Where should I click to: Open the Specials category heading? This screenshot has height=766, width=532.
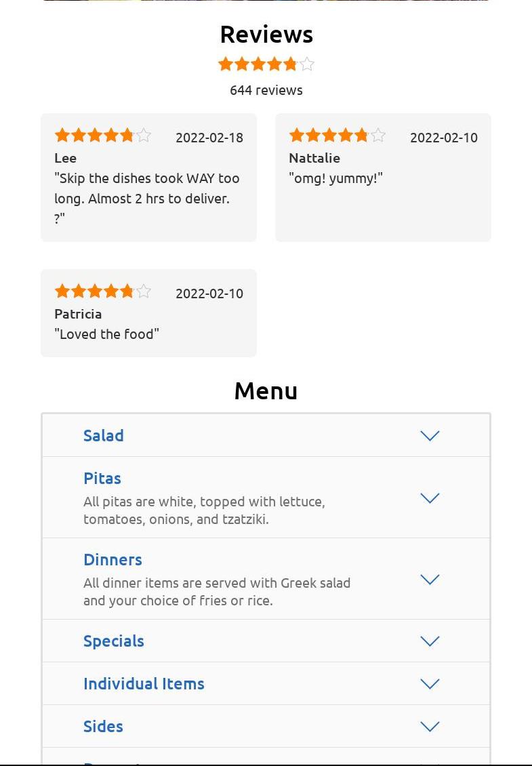coord(114,641)
